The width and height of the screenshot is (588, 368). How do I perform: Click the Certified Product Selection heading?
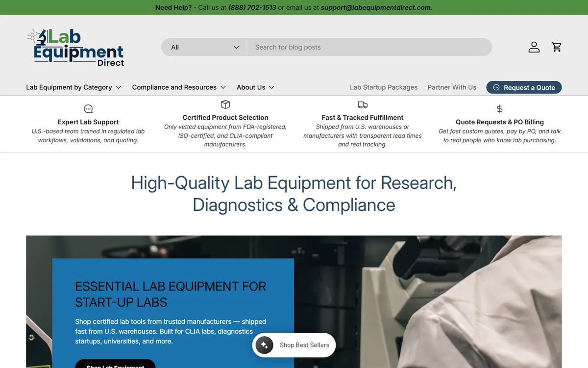tap(225, 118)
